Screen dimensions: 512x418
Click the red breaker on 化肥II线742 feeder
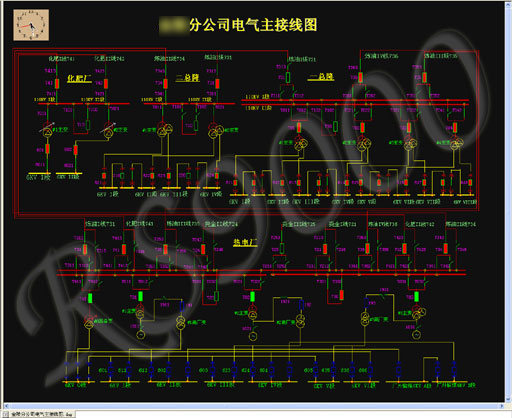tap(106, 83)
